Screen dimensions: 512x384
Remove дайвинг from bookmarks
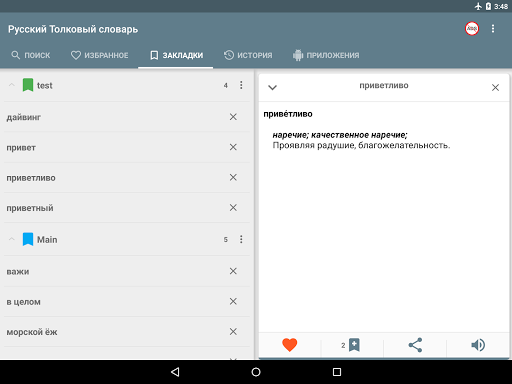point(233,117)
